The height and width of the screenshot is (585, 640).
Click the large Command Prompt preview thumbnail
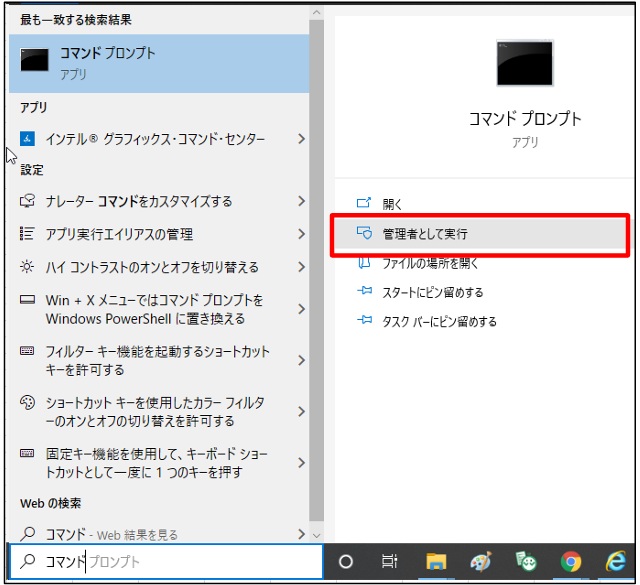click(x=525, y=63)
